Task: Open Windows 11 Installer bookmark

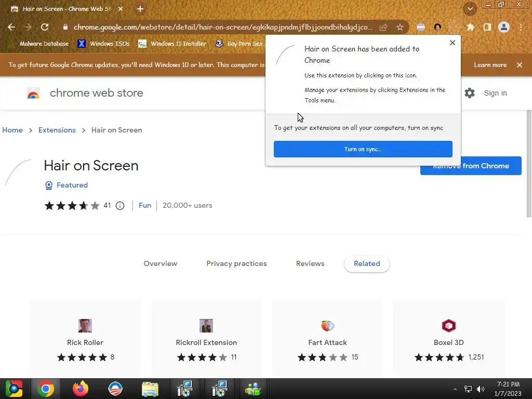Action: click(x=172, y=44)
